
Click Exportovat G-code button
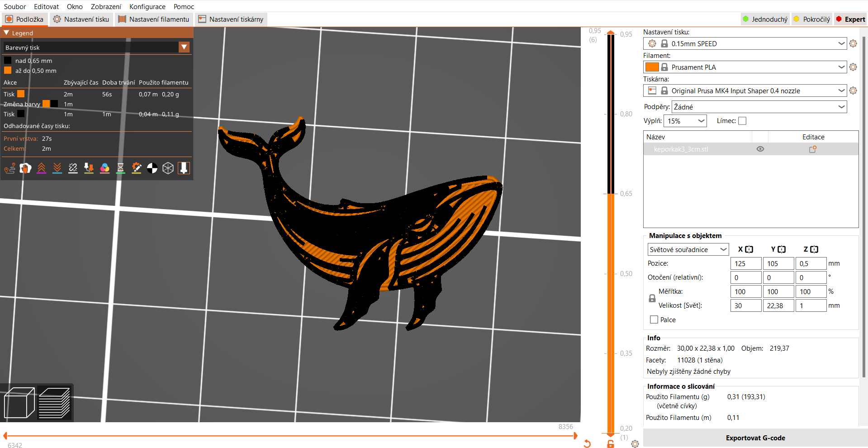click(755, 438)
